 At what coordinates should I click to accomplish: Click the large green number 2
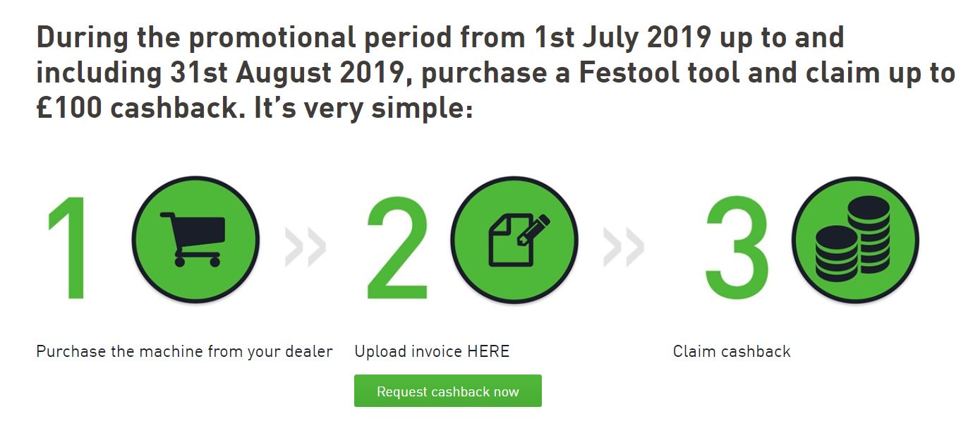397,247
